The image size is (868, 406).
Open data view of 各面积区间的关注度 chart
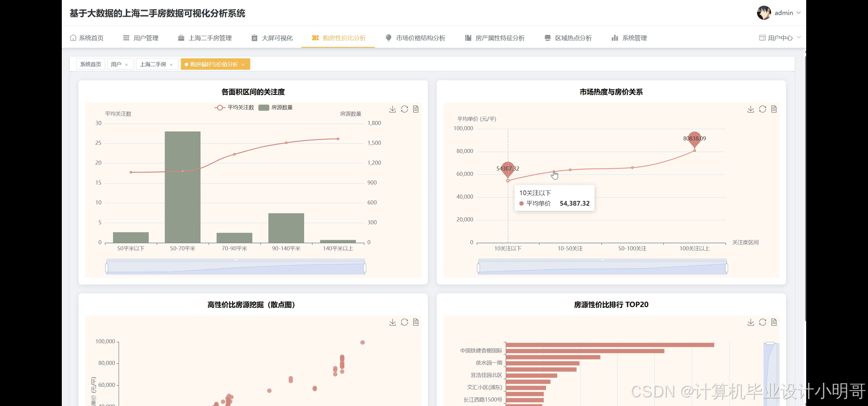(416, 109)
